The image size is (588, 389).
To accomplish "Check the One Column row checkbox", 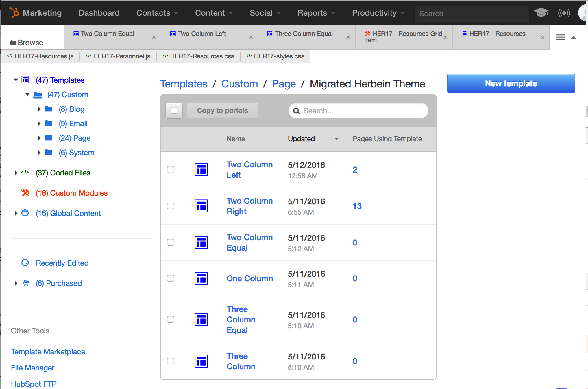I will pos(171,278).
